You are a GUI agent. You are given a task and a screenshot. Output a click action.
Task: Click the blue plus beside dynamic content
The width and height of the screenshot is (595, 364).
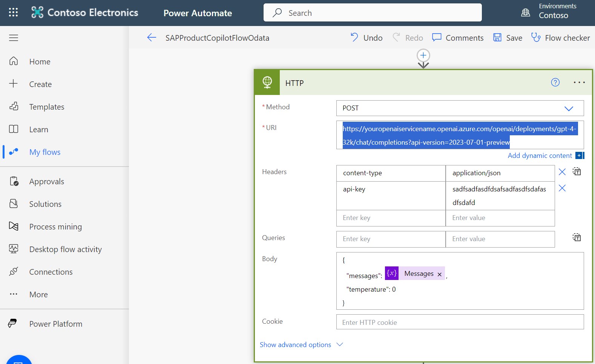[580, 156]
